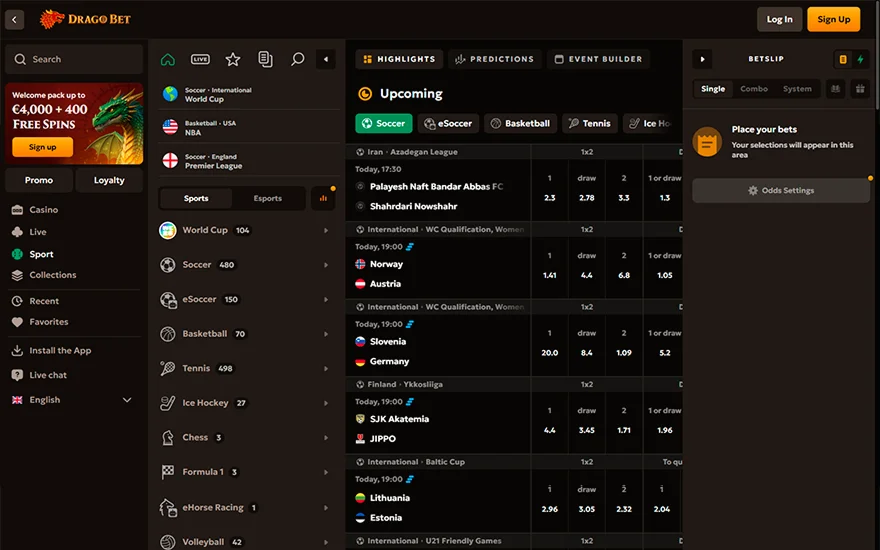Filter upcoming by Basketball
The image size is (880, 550).
[x=520, y=124]
